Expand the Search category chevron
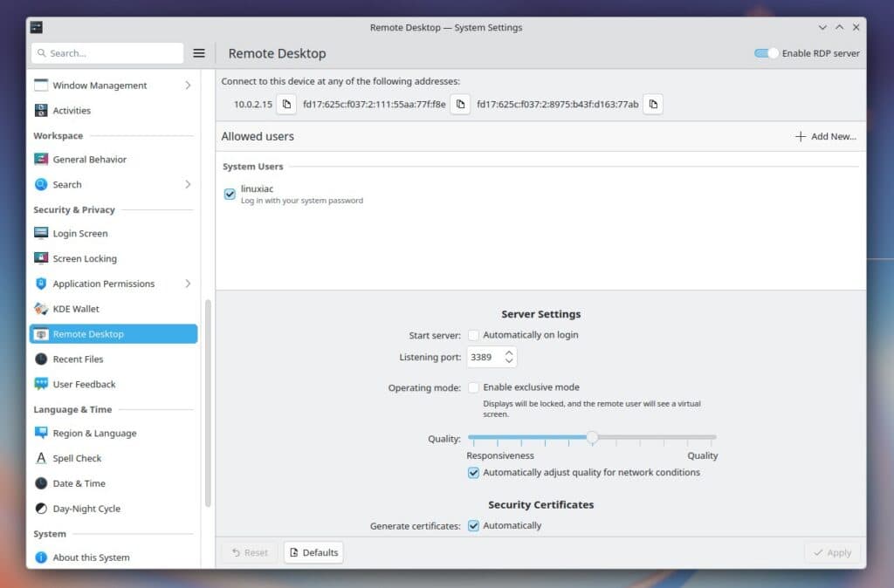894x588 pixels. pos(188,184)
